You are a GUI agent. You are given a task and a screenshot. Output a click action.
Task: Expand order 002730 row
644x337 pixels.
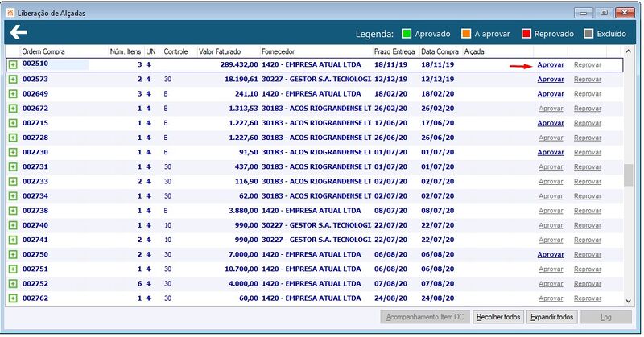click(x=13, y=152)
